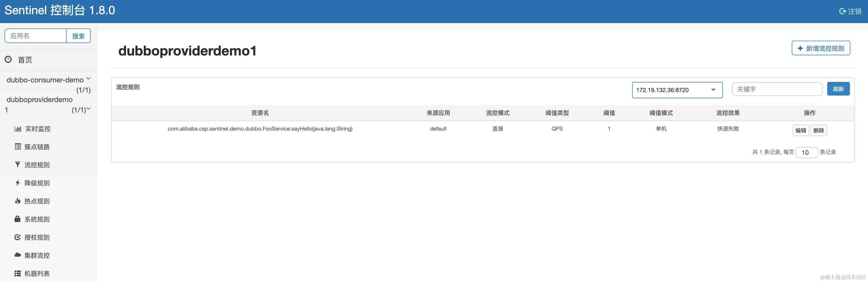Select dubbo-consumer-demo in the app list

[x=45, y=80]
